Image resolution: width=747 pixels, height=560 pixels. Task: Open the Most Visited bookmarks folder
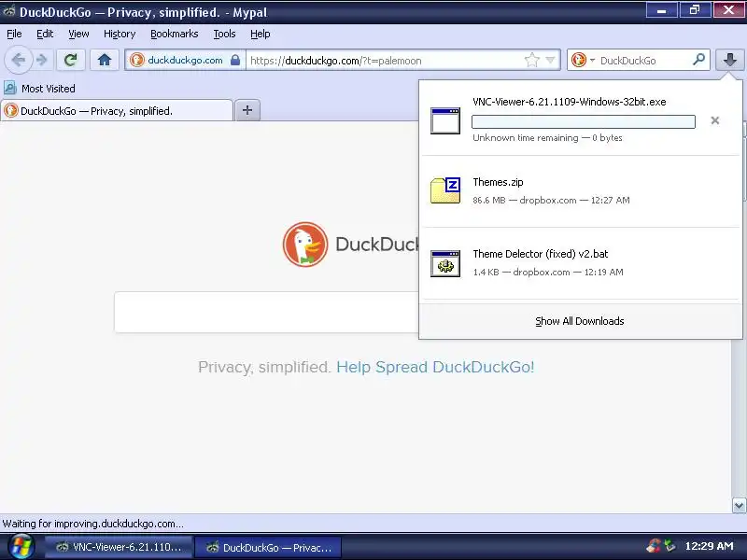coord(39,89)
